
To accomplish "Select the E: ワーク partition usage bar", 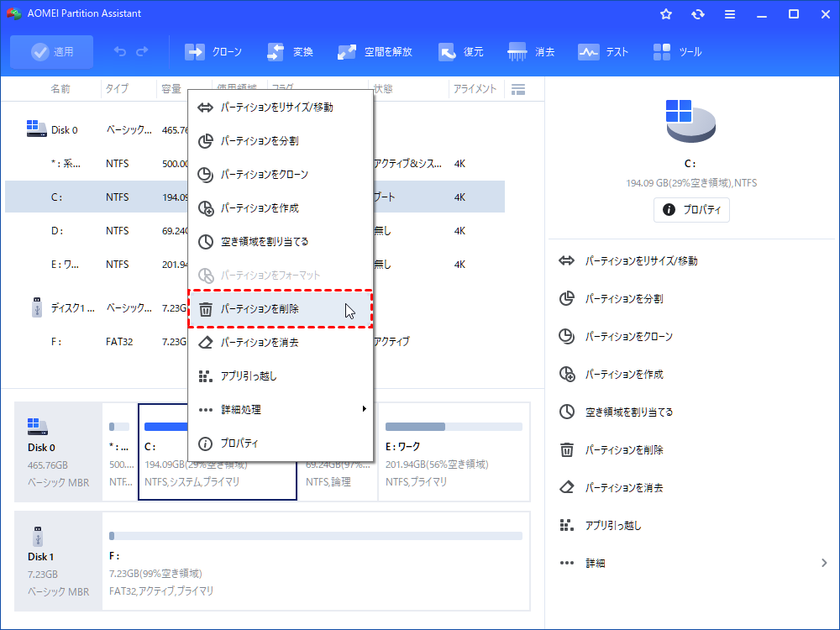I will click(454, 427).
